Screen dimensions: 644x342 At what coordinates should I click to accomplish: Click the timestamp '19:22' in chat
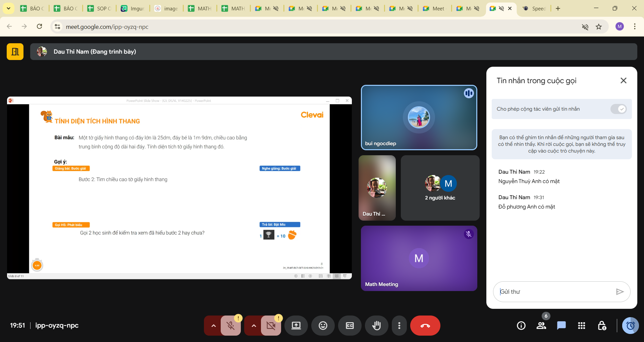click(x=539, y=172)
